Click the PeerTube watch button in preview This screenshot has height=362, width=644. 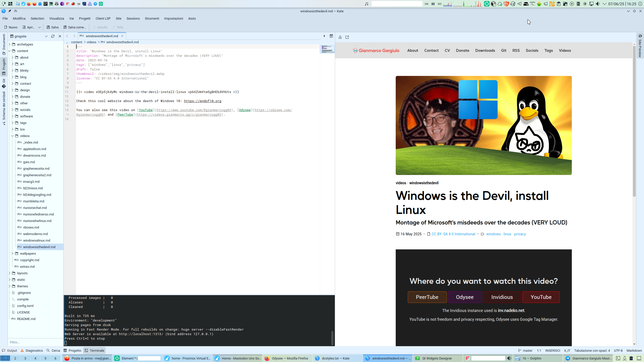427,297
